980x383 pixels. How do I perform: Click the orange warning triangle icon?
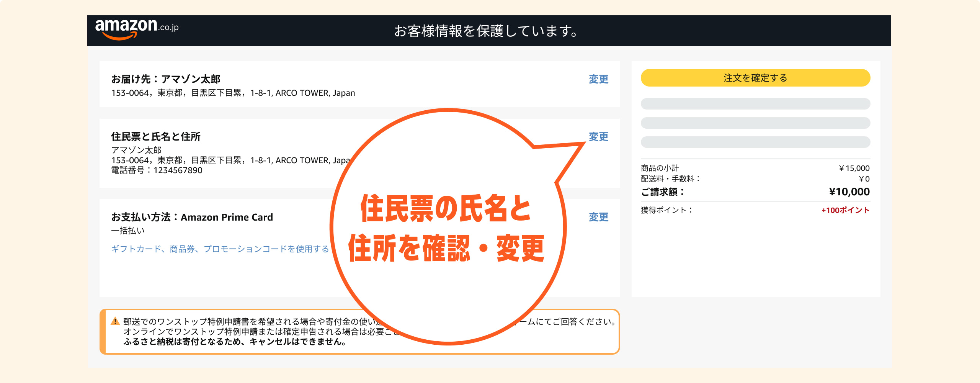pyautogui.click(x=115, y=321)
